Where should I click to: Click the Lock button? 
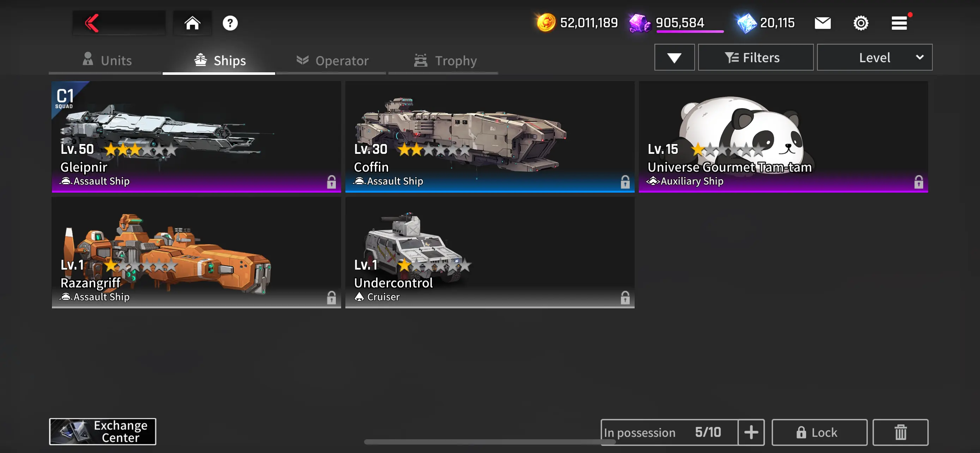coord(819,432)
